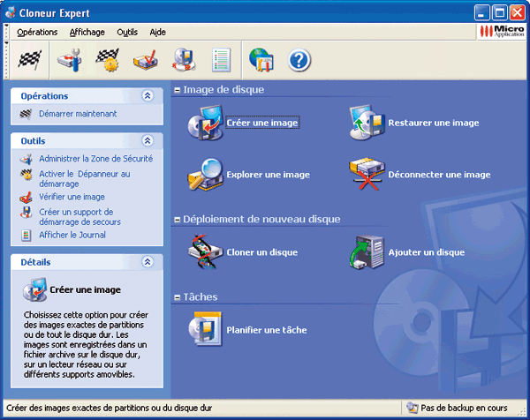The width and height of the screenshot is (530, 420).
Task: Collapse the Opérations sidebar panel
Action: (148, 96)
